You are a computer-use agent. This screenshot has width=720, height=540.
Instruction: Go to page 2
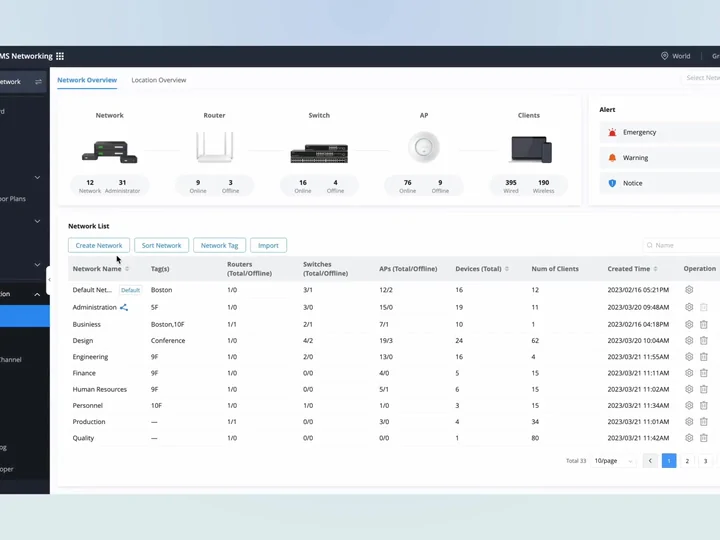click(x=687, y=461)
